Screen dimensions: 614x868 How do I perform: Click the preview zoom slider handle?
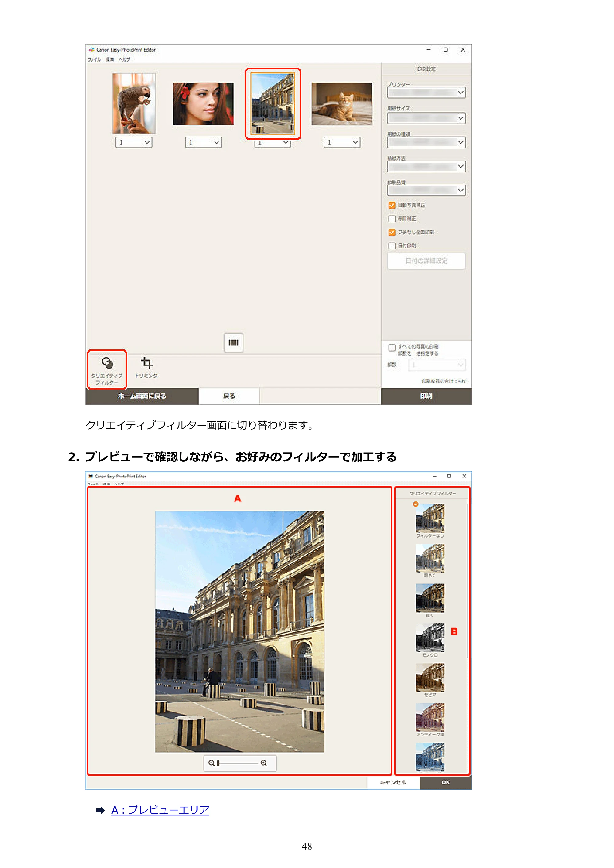(x=218, y=763)
